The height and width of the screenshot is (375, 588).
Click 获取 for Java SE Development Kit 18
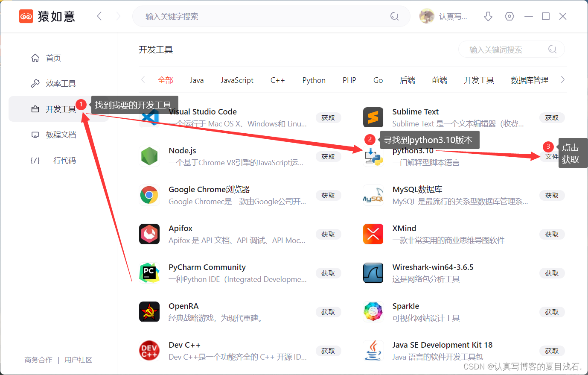(x=552, y=351)
